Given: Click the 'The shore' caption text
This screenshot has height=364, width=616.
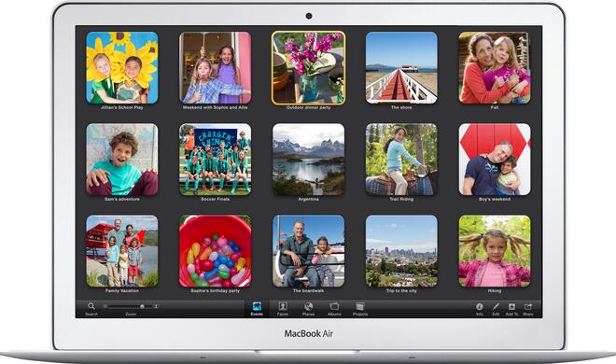Looking at the screenshot, I should tap(401, 107).
